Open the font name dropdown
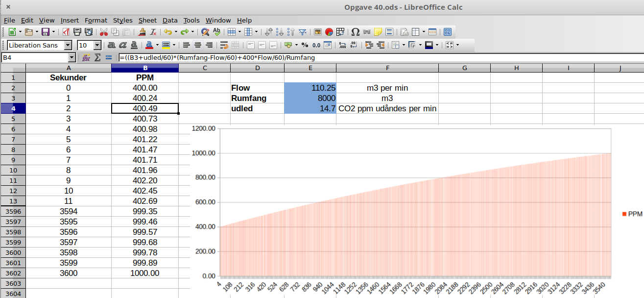This screenshot has height=298, width=644. 68,45
